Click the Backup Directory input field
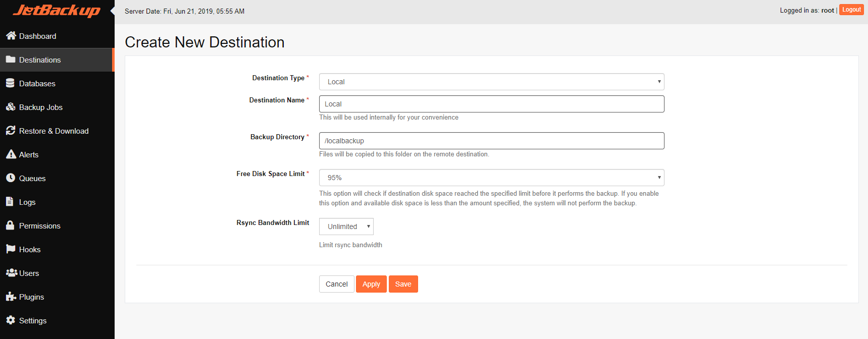Image resolution: width=868 pixels, height=339 pixels. click(x=491, y=141)
